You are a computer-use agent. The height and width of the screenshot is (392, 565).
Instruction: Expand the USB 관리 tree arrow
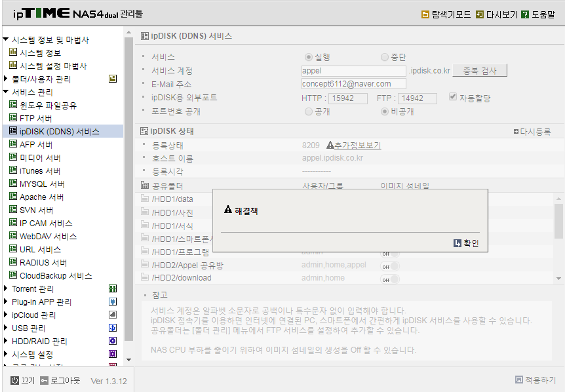[5, 328]
